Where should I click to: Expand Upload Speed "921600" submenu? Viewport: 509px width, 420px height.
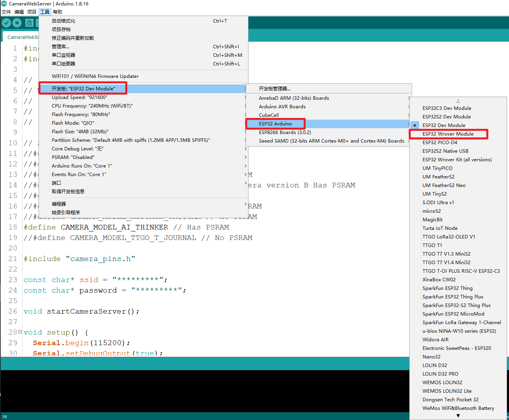143,97
